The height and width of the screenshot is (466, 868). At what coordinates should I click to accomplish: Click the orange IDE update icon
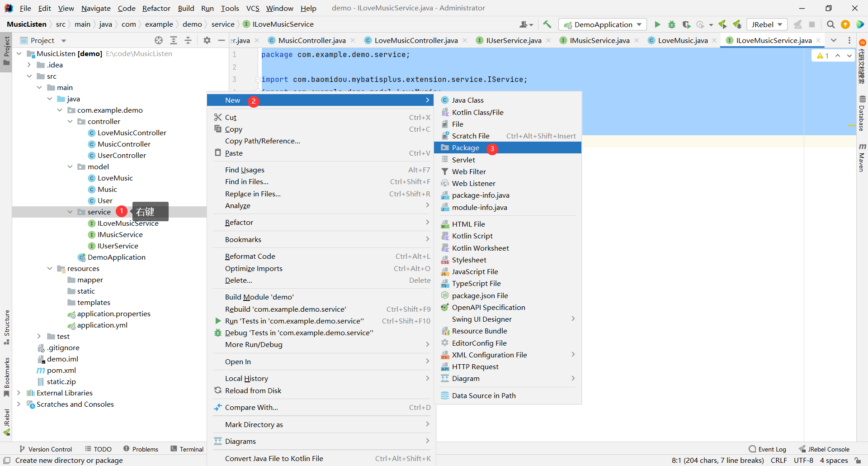[x=845, y=24]
